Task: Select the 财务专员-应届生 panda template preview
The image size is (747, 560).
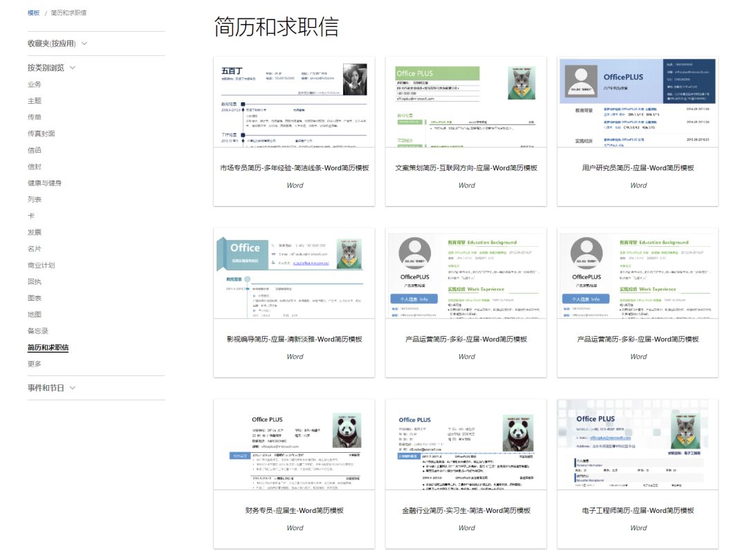Action: (x=294, y=445)
